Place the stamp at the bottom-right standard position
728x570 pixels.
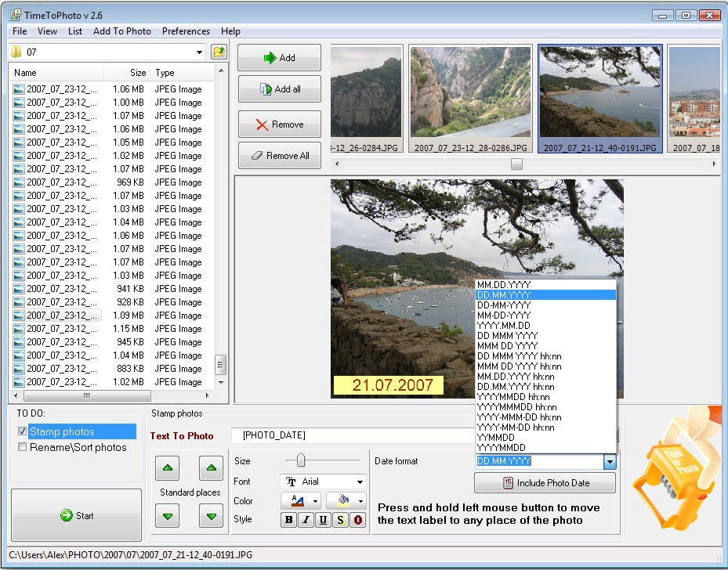(211, 515)
